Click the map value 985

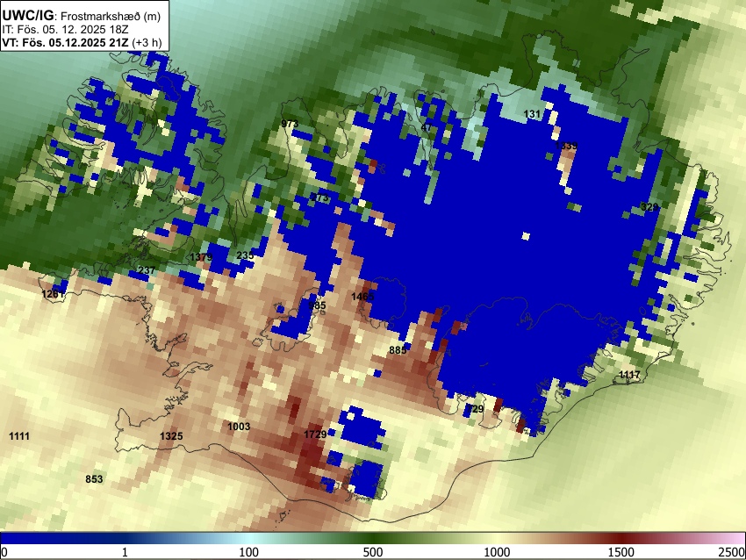click(x=318, y=305)
